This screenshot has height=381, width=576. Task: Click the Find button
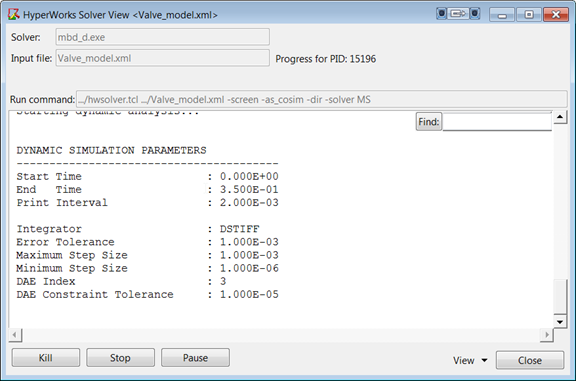429,122
